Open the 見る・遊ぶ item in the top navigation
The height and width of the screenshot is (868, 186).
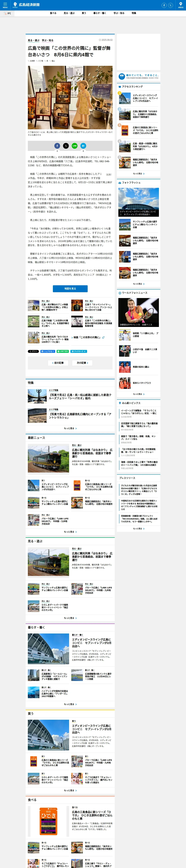click(69, 13)
